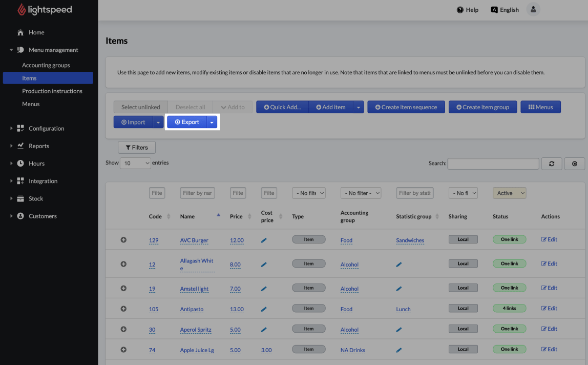Click the Filters button

pyautogui.click(x=137, y=148)
